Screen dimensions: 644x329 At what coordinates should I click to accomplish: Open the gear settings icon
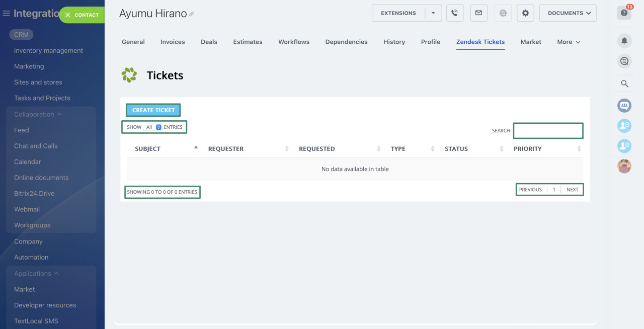525,13
